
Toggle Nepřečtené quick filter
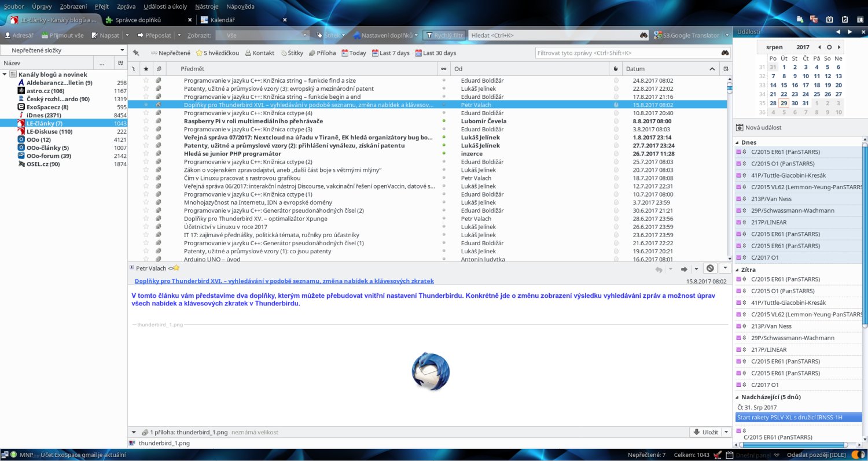coord(171,53)
